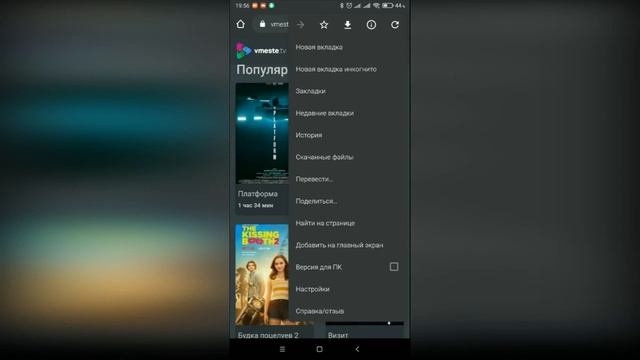Open the 'Платформа' movie poster
Viewport: 640px width, 360px height.
tap(262, 133)
